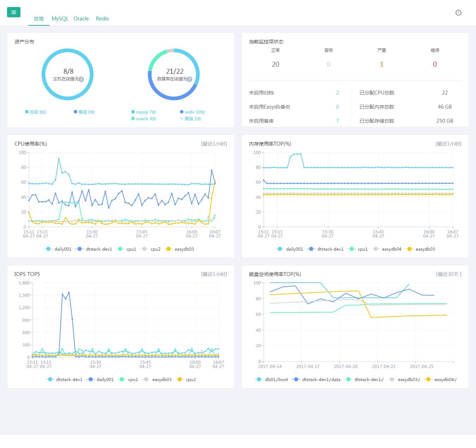Toggle 离线 0台 legend in host chart

pyautogui.click(x=84, y=112)
